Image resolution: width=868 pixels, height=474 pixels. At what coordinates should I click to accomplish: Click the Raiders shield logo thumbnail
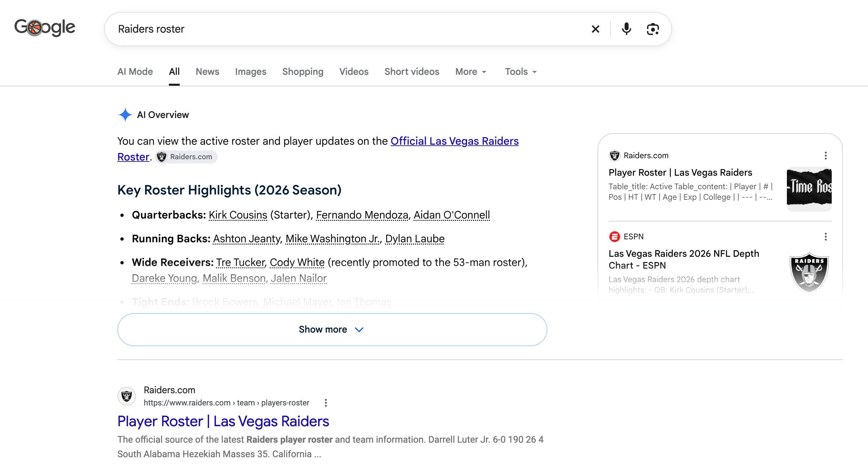pyautogui.click(x=809, y=272)
